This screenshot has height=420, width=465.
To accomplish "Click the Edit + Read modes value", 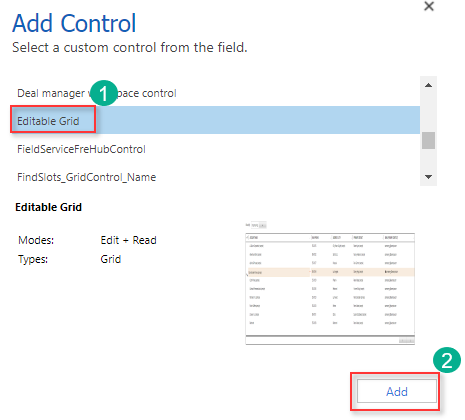I will 128,240.
